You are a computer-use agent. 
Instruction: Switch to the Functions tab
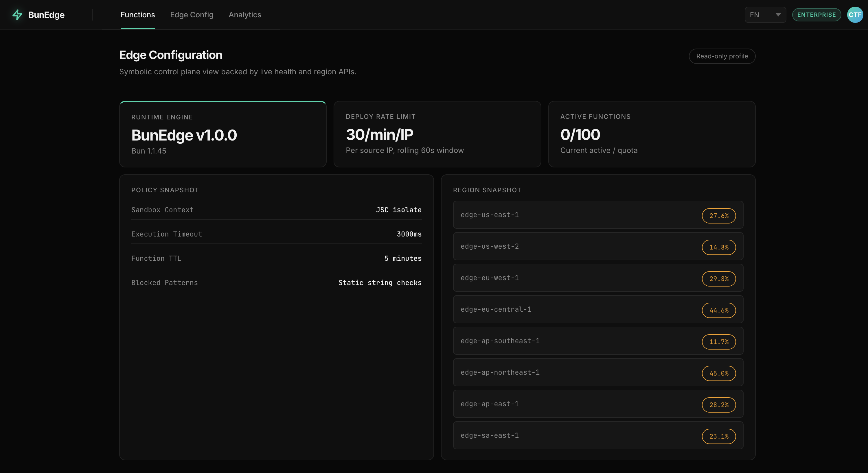[137, 15]
